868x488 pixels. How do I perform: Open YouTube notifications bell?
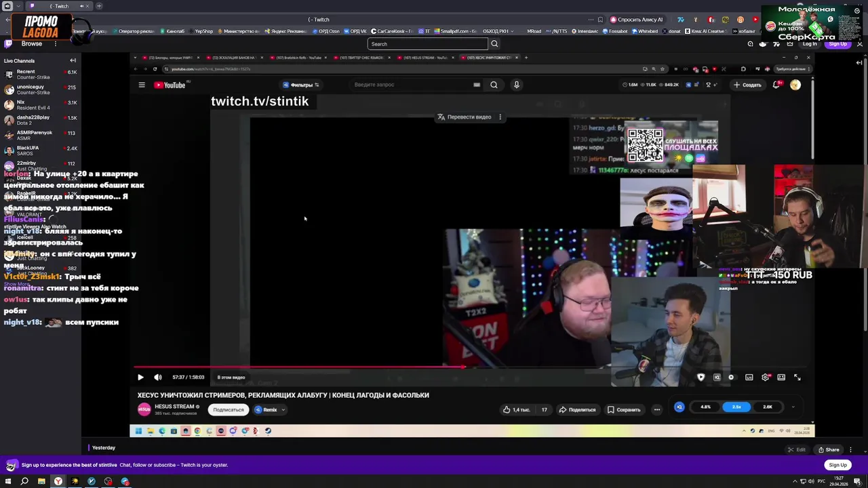[x=776, y=85]
